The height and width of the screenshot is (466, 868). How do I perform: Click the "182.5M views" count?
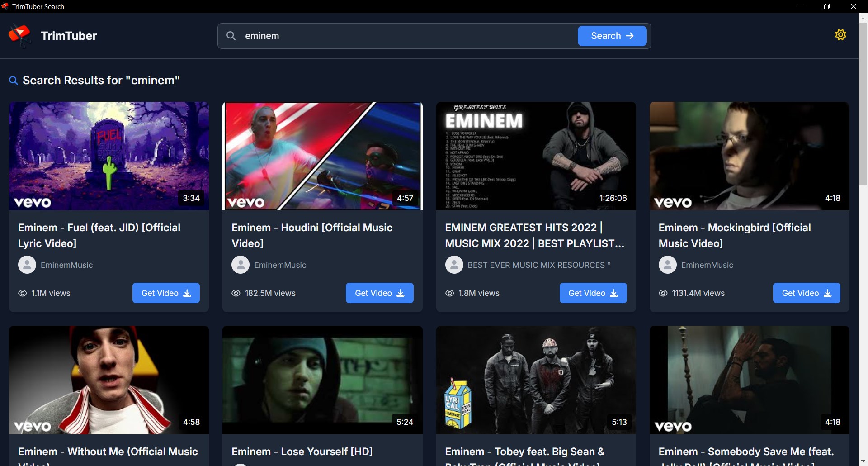tap(270, 293)
